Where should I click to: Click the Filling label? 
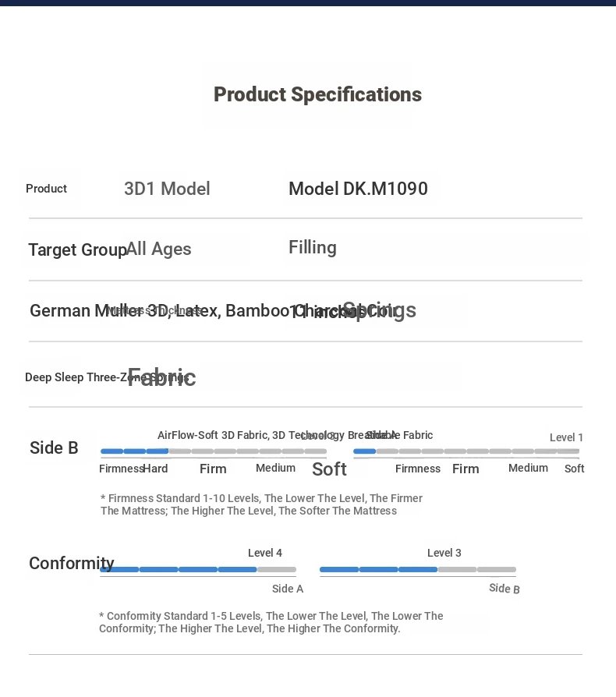pyautogui.click(x=313, y=247)
